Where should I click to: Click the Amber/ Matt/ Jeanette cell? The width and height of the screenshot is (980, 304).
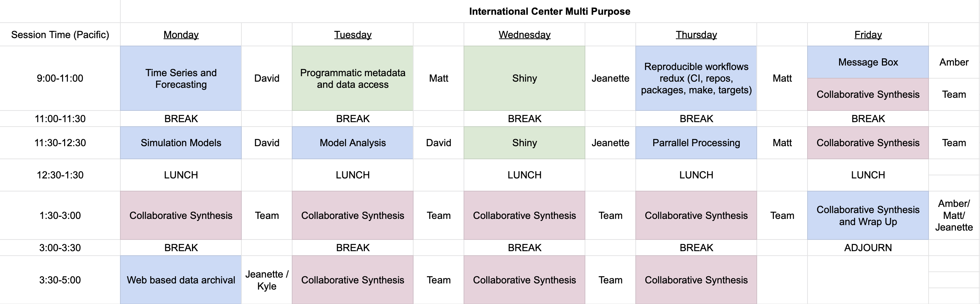(954, 215)
